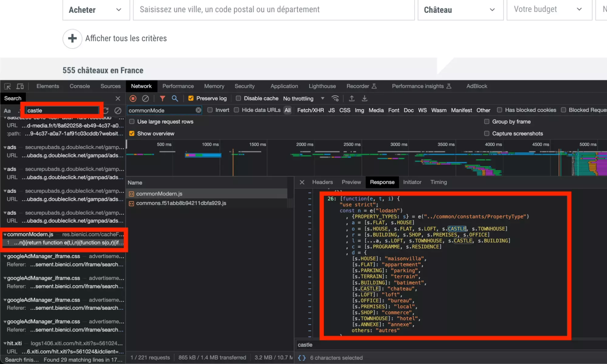
Task: Export HAR file with download icon
Action: point(364,98)
